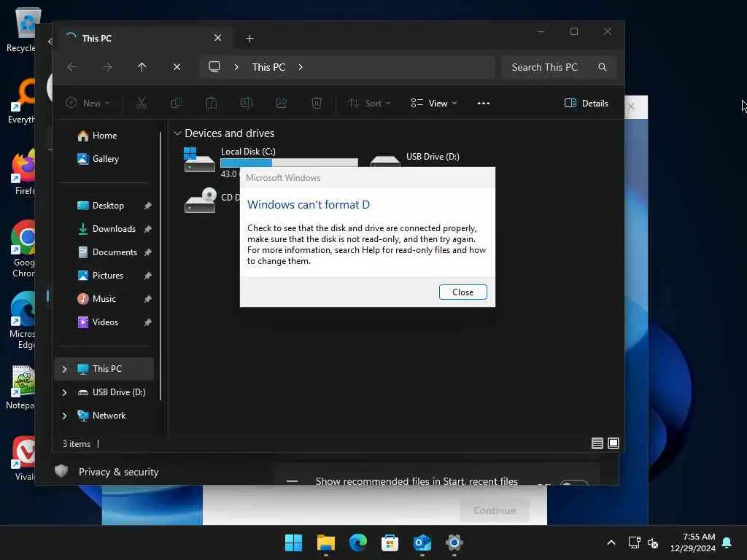This screenshot has height=560, width=747.
Task: Open the pinned Music folder
Action: click(x=96, y=298)
